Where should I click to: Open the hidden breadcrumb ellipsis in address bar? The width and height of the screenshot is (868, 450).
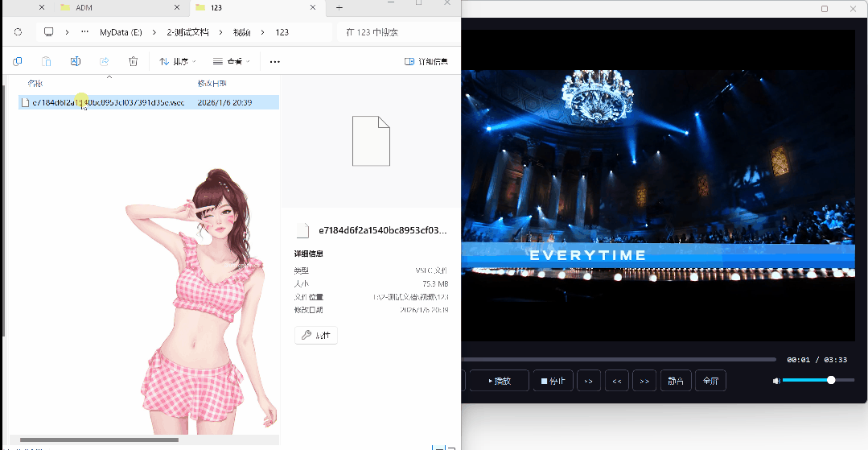click(x=84, y=32)
